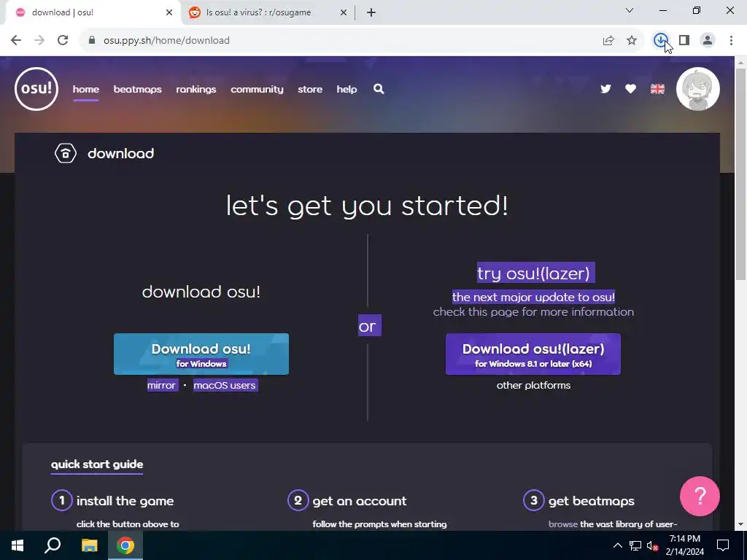The width and height of the screenshot is (747, 560).
Task: Go to the store nav item
Action: point(310,89)
